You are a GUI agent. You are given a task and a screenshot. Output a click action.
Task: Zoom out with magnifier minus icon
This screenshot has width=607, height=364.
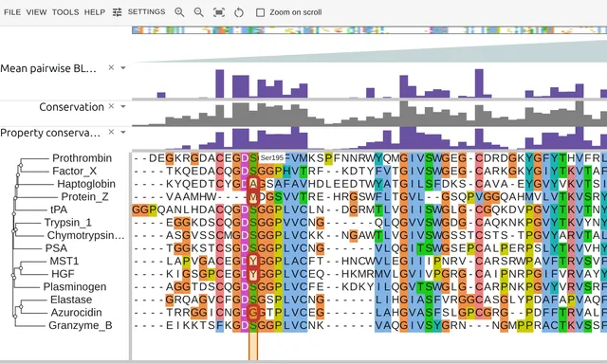coord(199,12)
